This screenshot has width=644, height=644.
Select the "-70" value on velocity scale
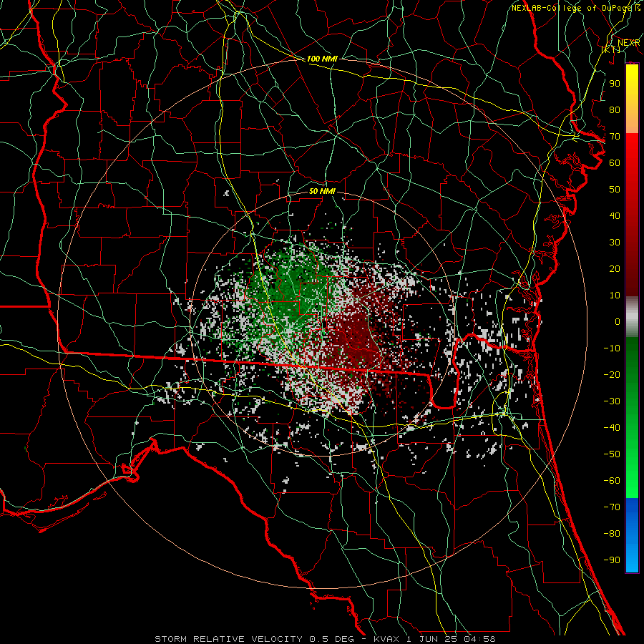tap(612, 507)
